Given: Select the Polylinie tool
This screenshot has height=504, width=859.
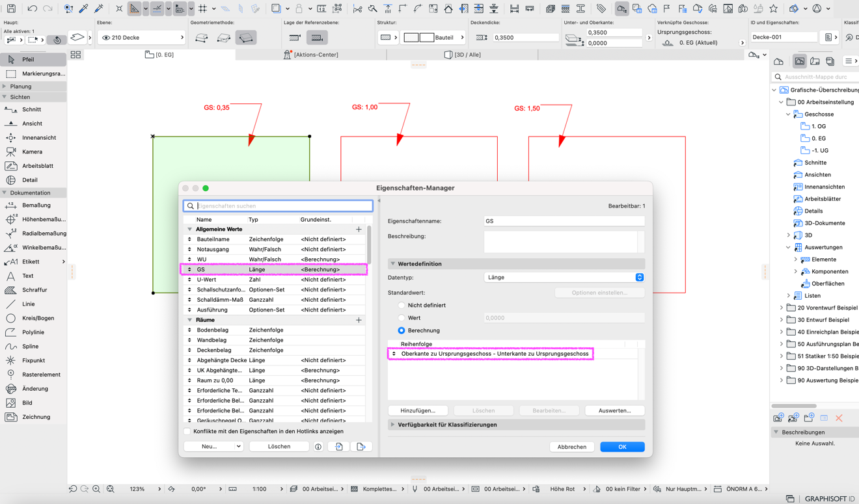Looking at the screenshot, I should [x=33, y=332].
